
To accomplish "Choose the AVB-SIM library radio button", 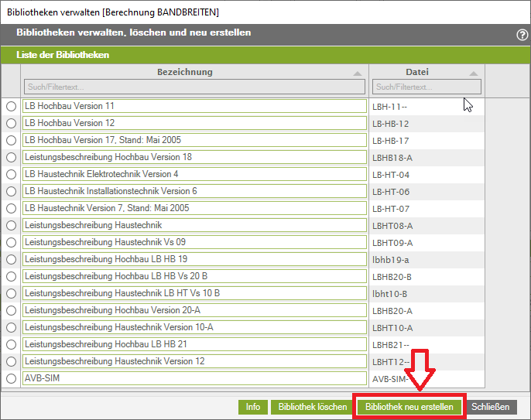I will coord(11,378).
